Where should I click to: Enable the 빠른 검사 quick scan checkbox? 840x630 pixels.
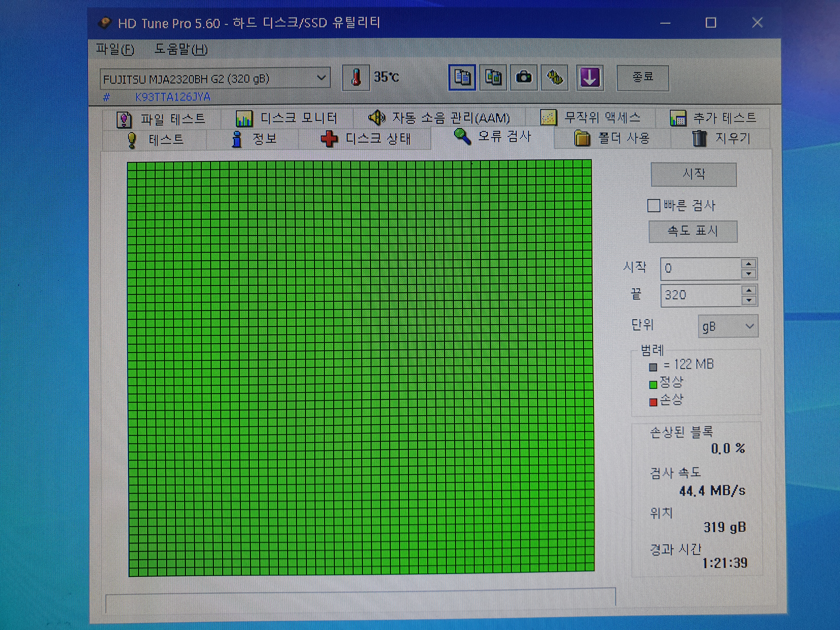654,205
